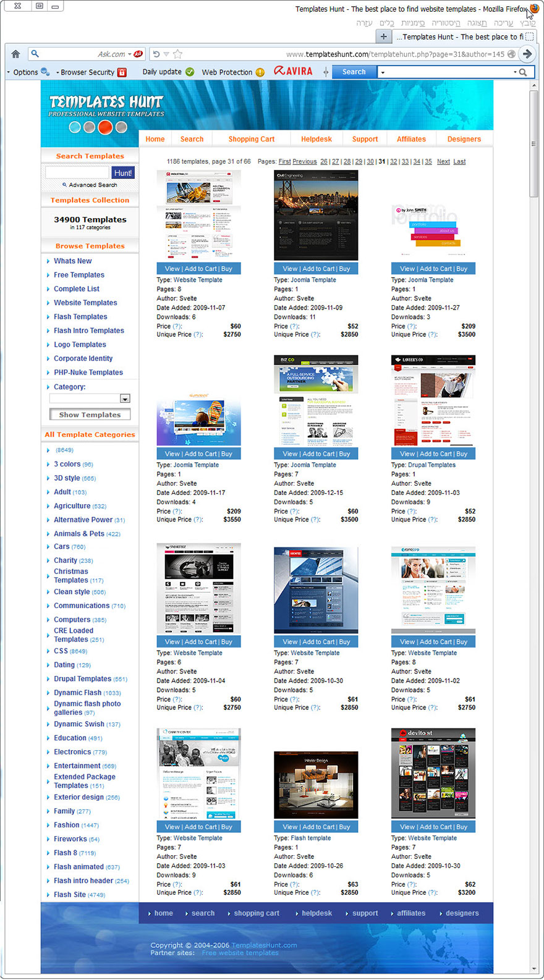The image size is (544, 980).
Task: Open the Hebrew Edit (עריכה) menu
Action: click(x=503, y=22)
